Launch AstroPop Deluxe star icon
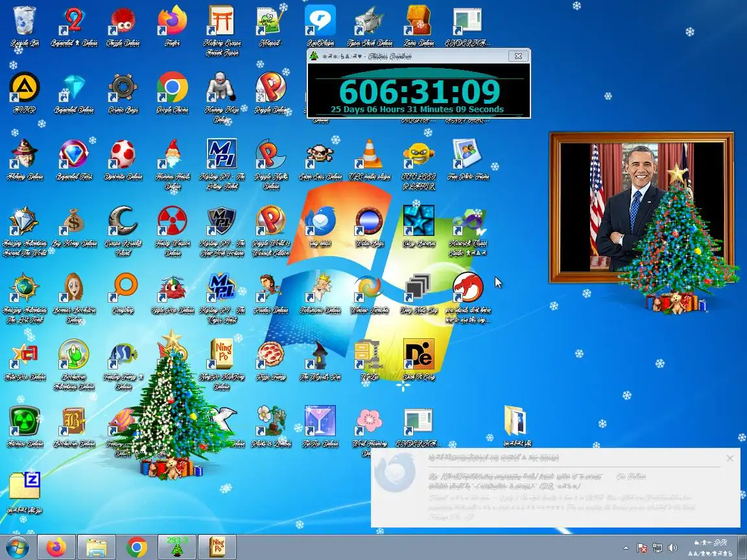Screen dimensions: 747x560 pyautogui.click(x=24, y=355)
